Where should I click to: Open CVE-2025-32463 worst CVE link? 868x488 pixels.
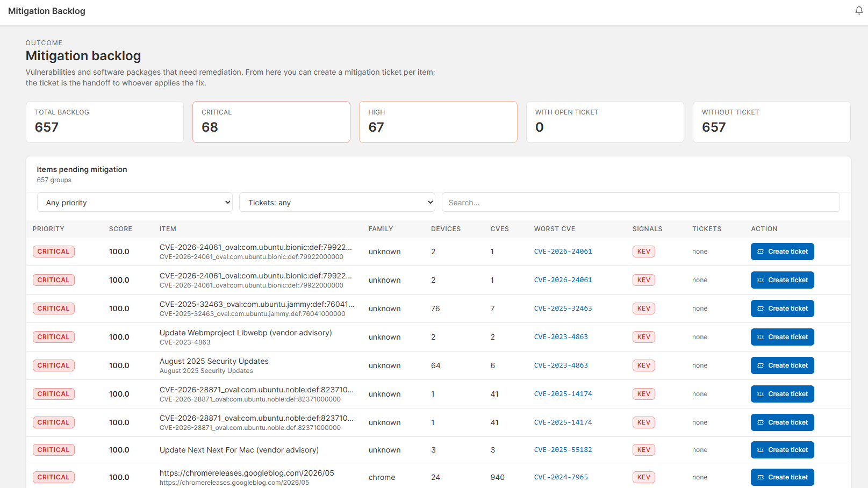coord(563,308)
